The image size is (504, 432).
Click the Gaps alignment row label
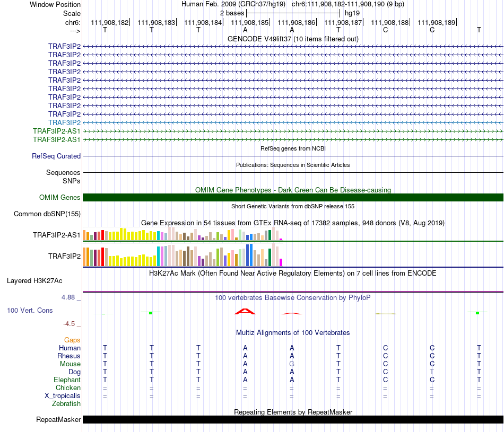[x=72, y=340]
